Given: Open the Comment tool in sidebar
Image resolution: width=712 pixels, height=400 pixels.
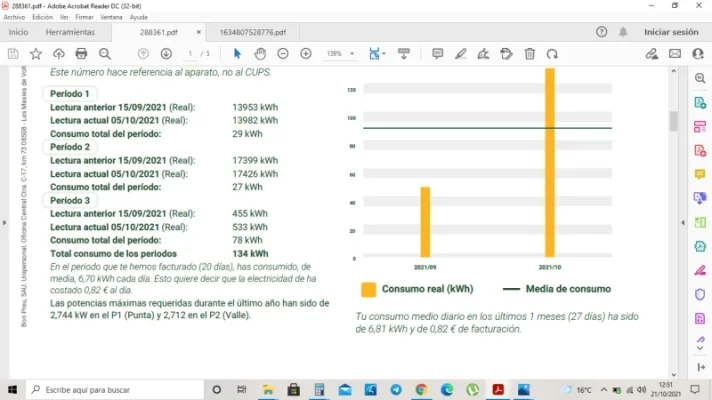Looking at the screenshot, I should coord(700,174).
